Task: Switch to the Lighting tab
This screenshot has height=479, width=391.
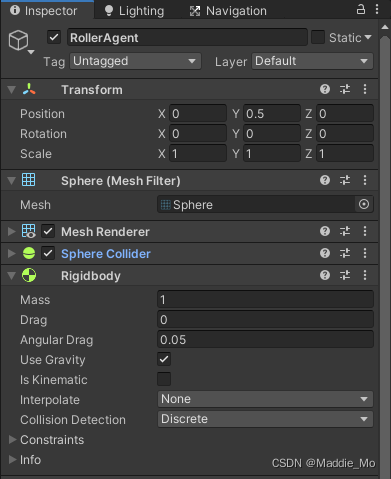Action: point(134,11)
